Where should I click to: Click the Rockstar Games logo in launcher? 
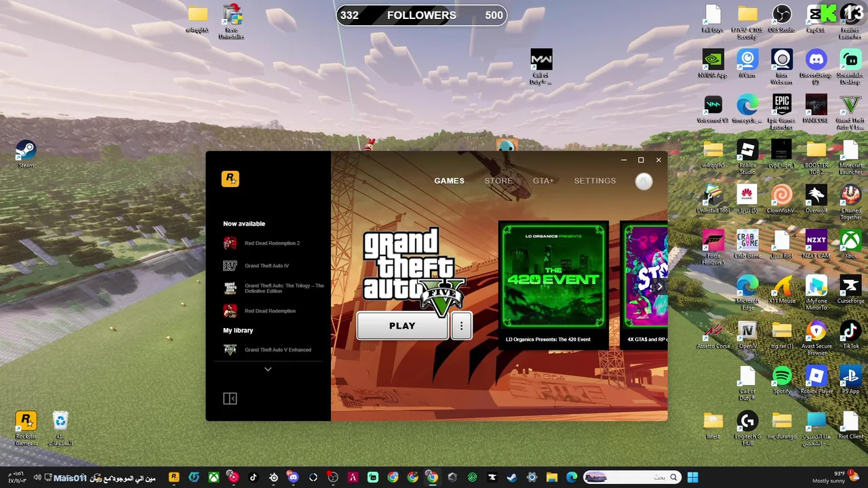pos(230,179)
